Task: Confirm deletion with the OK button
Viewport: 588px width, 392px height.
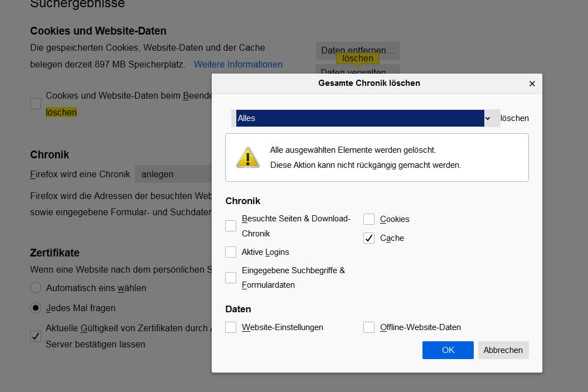Action: (x=448, y=350)
